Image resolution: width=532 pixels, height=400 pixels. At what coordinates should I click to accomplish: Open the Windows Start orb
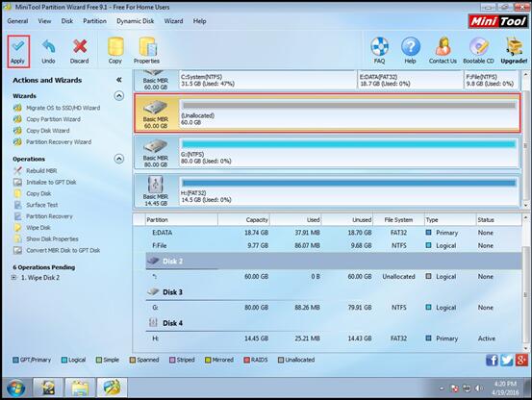[15, 387]
